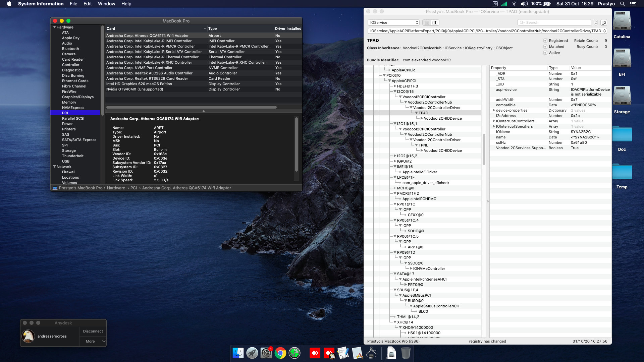644x362 pixels.
Task: Open the Storage drive on desktop
Action: pos(622,96)
